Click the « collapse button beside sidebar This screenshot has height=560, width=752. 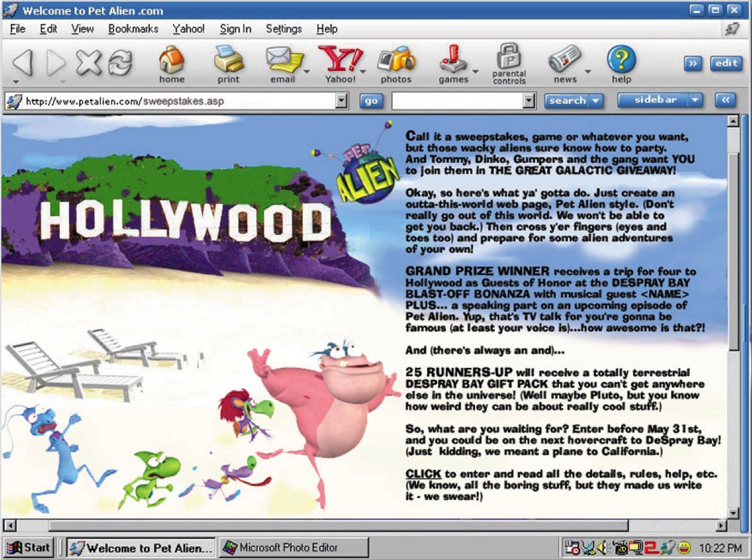click(x=725, y=101)
